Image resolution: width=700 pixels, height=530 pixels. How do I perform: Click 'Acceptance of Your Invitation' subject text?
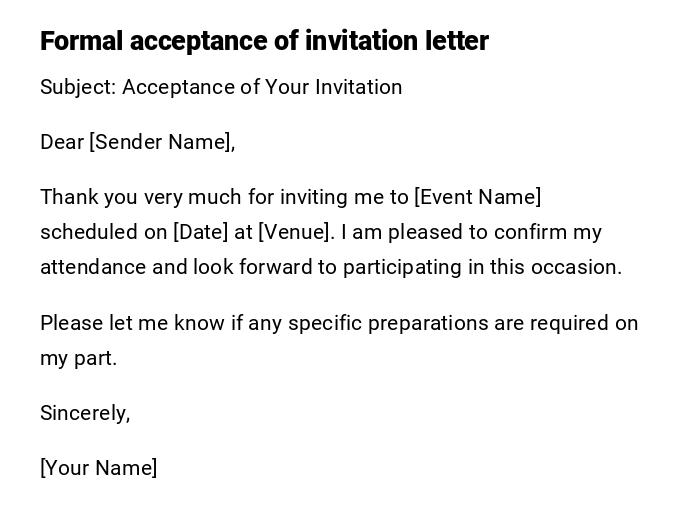click(x=262, y=87)
